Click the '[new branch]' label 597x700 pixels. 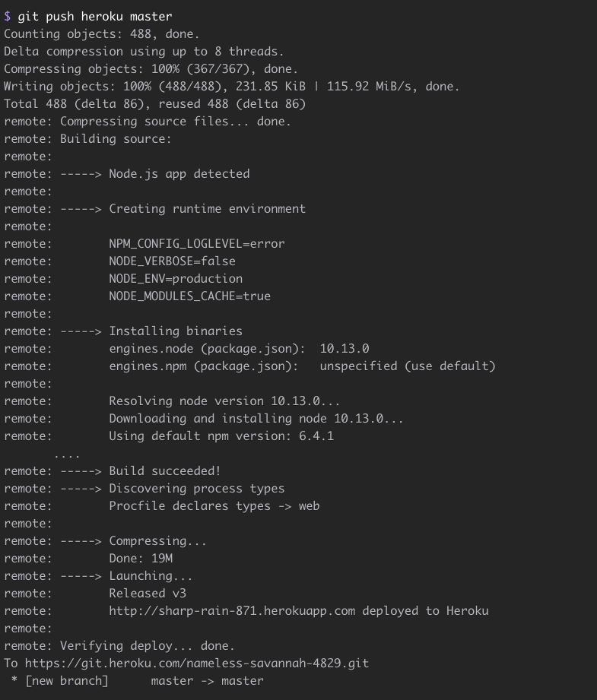(x=67, y=681)
